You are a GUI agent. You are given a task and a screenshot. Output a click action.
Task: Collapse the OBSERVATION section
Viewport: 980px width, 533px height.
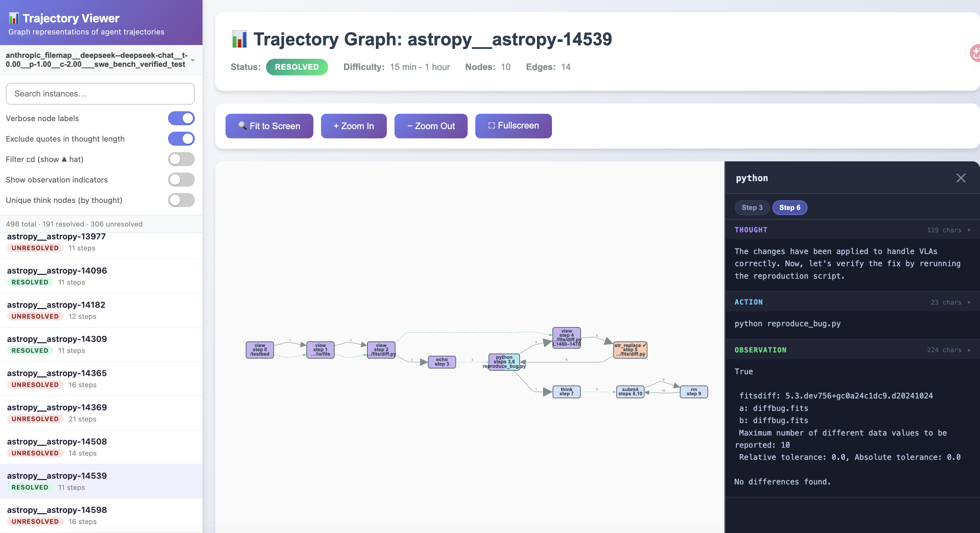click(x=853, y=350)
